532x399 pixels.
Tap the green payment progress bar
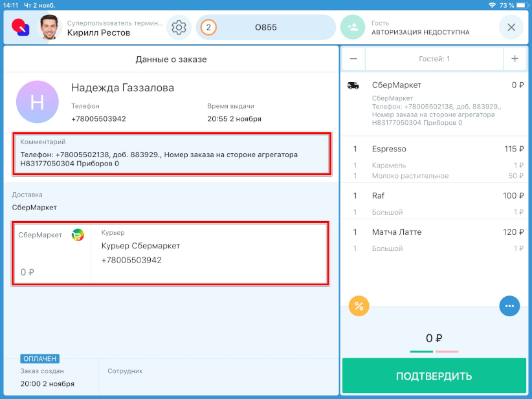pos(421,352)
